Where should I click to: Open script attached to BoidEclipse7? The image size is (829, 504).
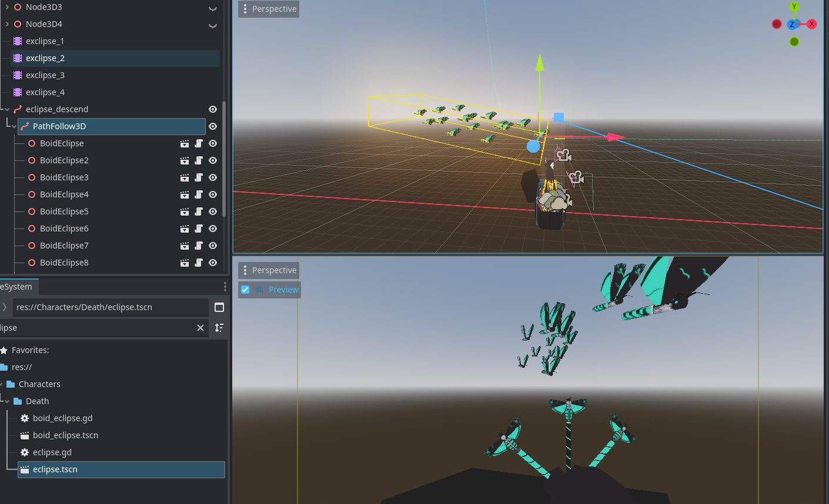coord(199,246)
